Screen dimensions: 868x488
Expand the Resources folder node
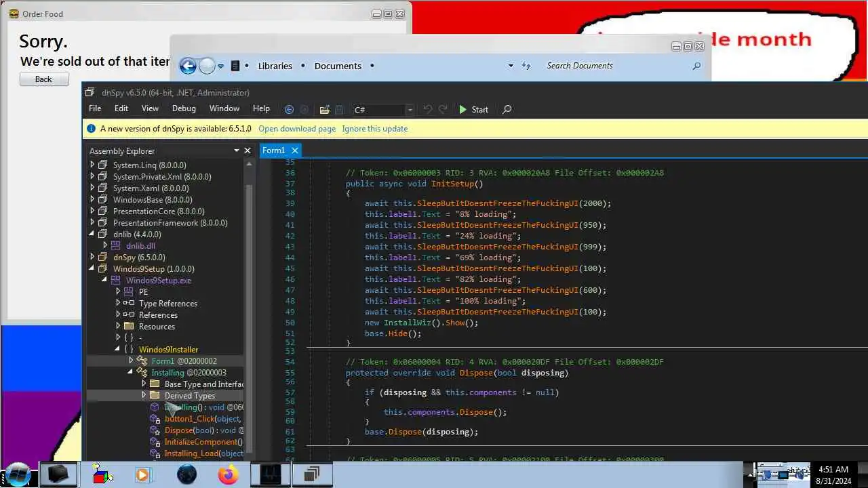pyautogui.click(x=118, y=326)
